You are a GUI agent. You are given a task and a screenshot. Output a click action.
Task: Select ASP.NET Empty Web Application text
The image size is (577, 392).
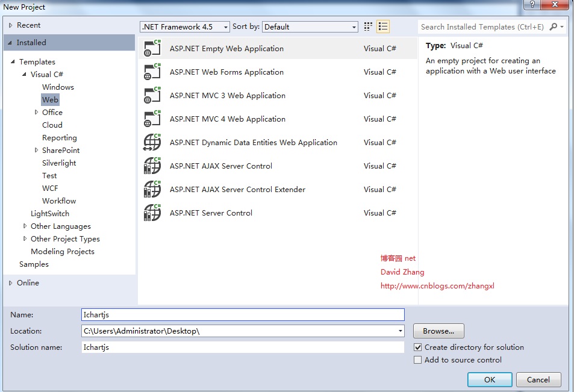coord(226,49)
